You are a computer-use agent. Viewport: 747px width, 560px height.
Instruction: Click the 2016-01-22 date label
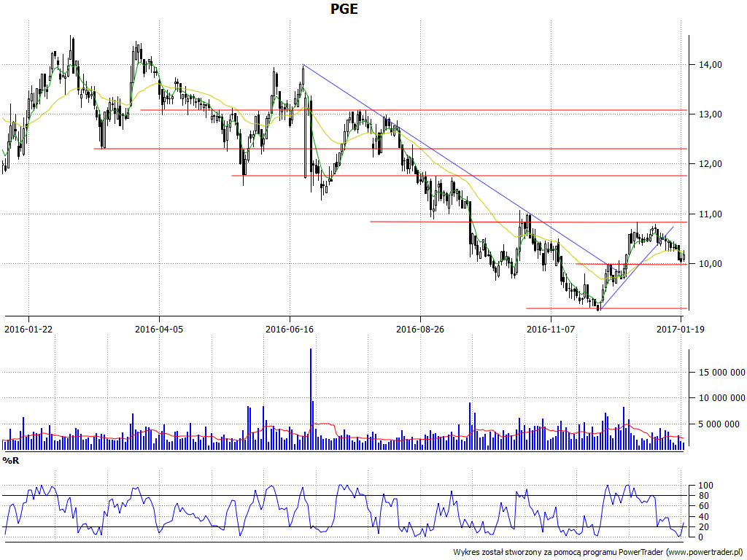(28, 329)
